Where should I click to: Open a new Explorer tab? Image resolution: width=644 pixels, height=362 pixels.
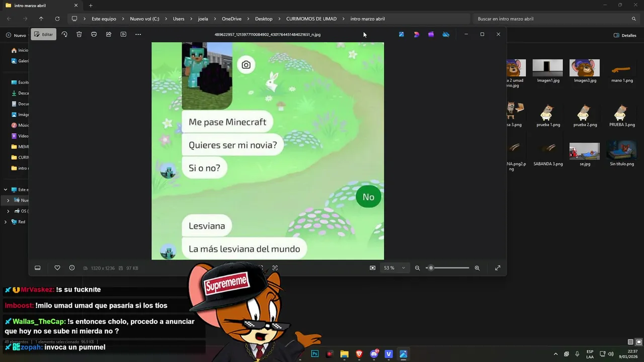click(x=91, y=6)
